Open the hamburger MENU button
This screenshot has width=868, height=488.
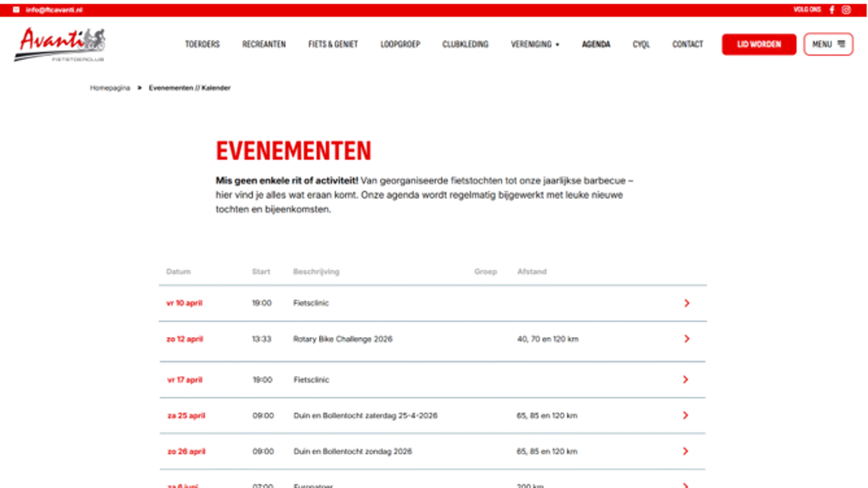click(828, 44)
